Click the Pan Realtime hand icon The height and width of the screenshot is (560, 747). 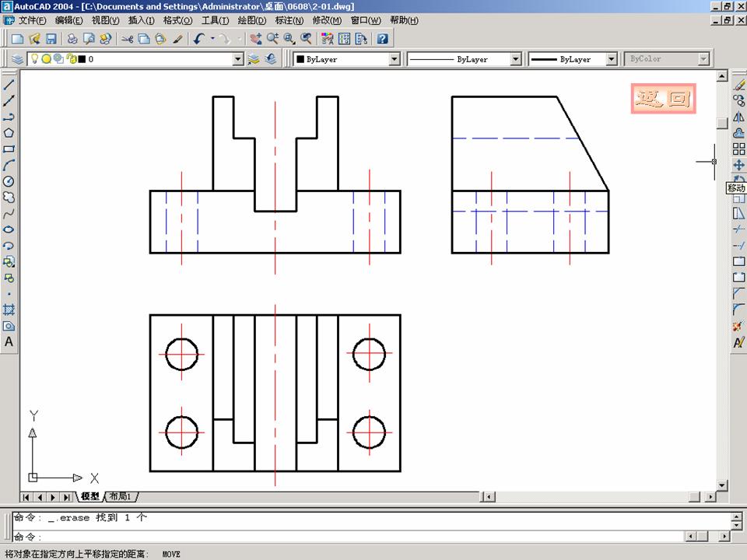coord(256,39)
